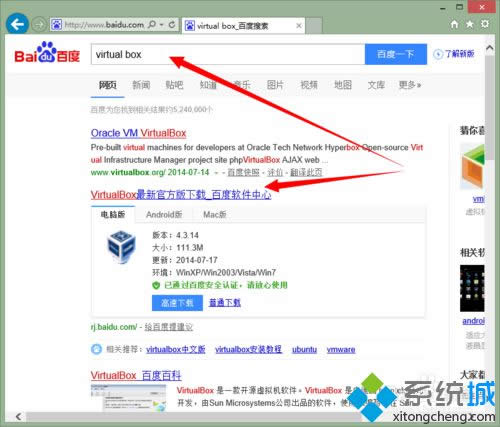
Task: Click the android sidebar thumbnail image
Action: (x=472, y=288)
